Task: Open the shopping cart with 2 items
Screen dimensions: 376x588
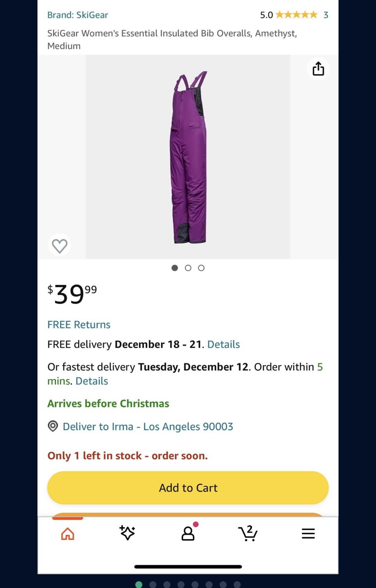Action: pos(248,533)
